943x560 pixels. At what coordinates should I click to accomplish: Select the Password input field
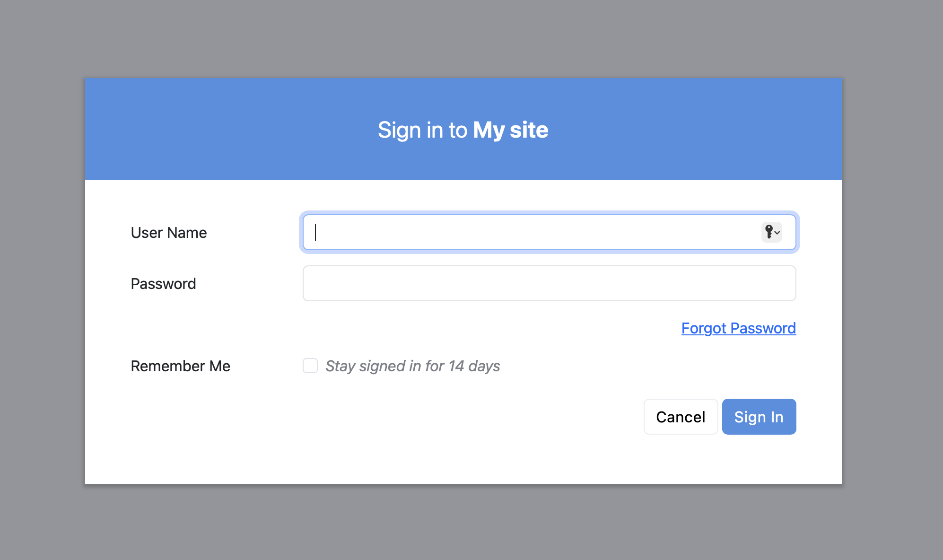pyautogui.click(x=549, y=283)
